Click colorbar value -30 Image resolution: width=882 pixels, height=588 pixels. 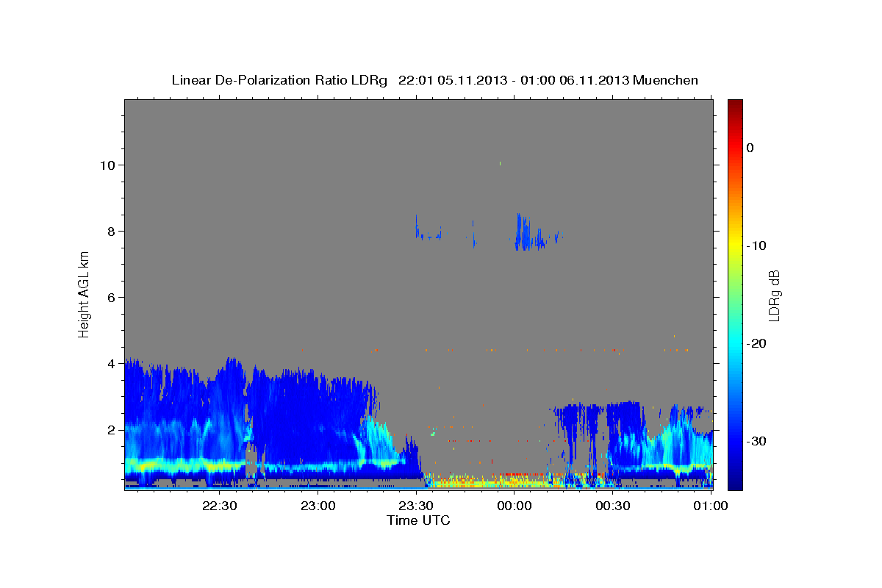pos(757,441)
